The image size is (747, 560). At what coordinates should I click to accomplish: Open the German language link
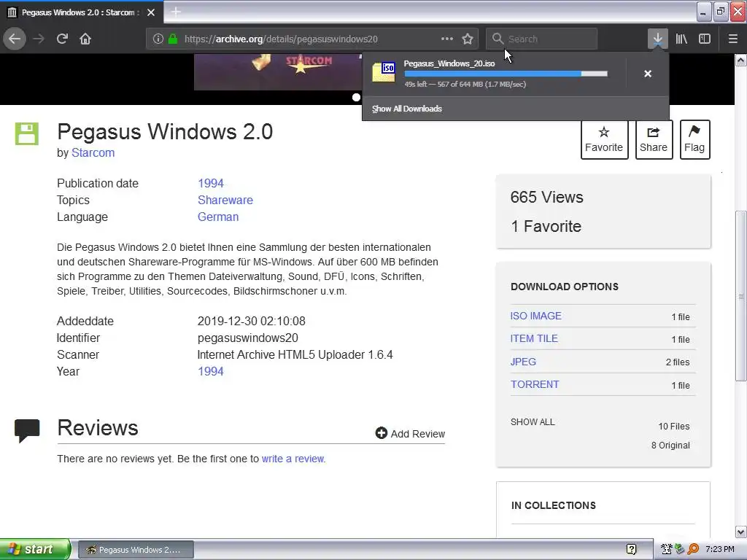click(x=218, y=217)
